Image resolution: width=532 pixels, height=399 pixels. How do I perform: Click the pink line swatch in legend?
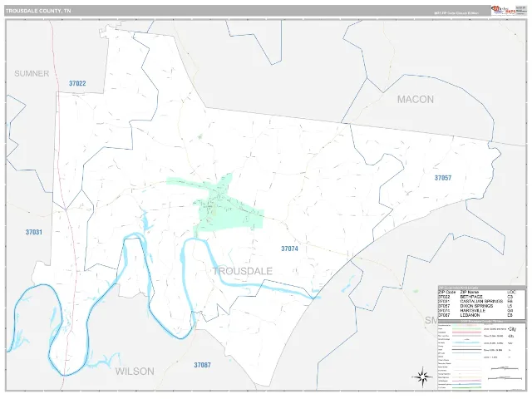pos(466,332)
